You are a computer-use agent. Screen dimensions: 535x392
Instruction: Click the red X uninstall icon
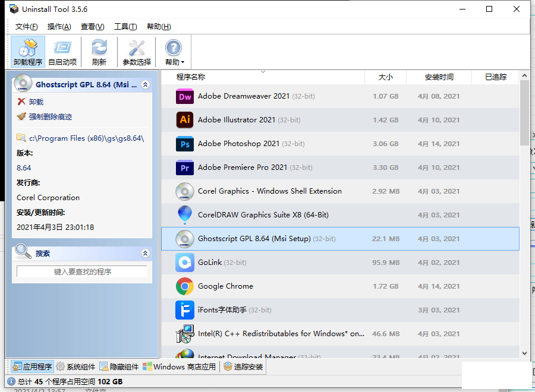pyautogui.click(x=21, y=102)
